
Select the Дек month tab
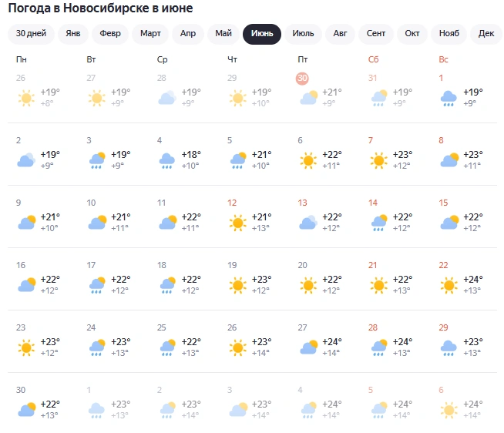pyautogui.click(x=486, y=34)
